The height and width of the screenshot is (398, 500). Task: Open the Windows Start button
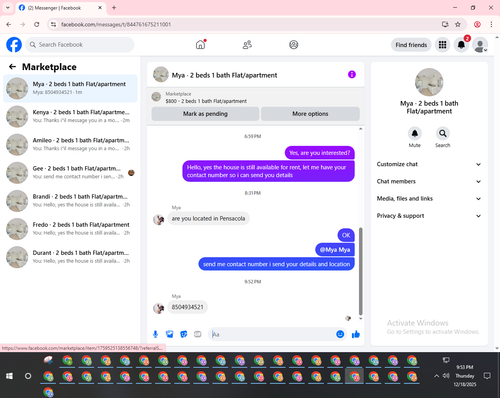pos(9,376)
